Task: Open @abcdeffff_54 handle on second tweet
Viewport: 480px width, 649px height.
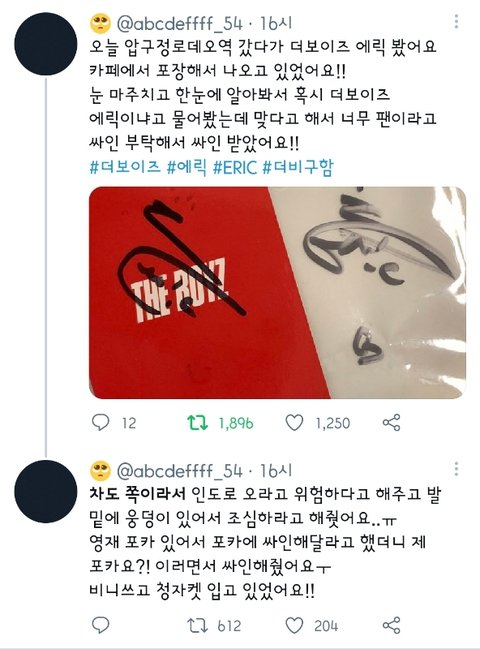Action: pyautogui.click(x=180, y=471)
